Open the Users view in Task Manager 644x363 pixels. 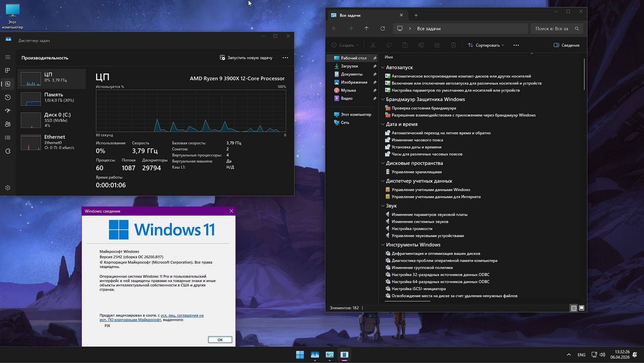tap(8, 124)
